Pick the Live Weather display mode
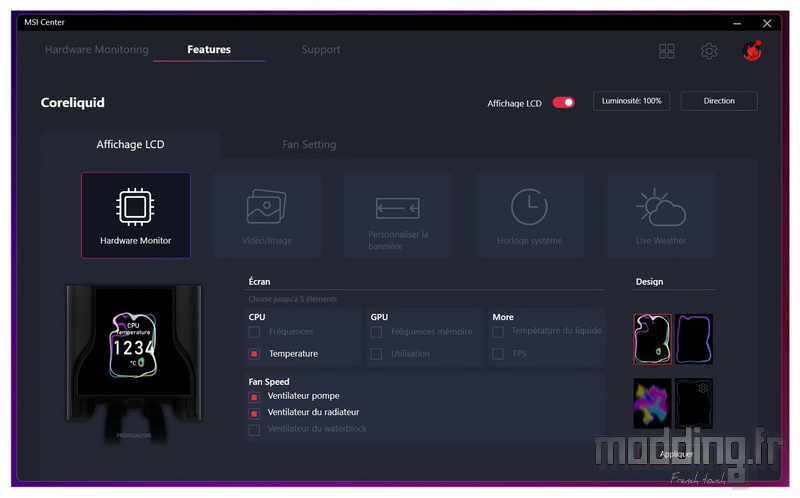The width and height of the screenshot is (800, 498). coord(661,215)
